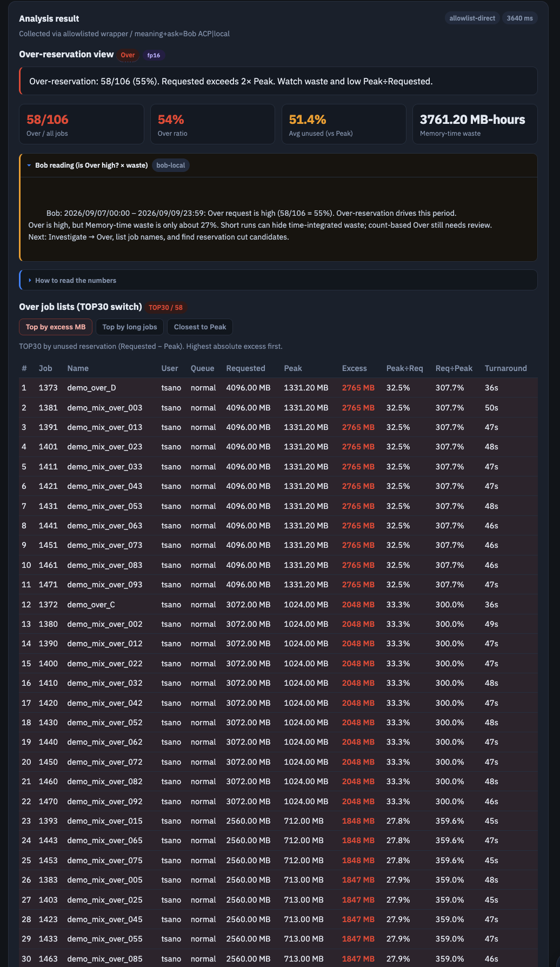Click the Requested column header
The image size is (560, 967).
coord(245,368)
